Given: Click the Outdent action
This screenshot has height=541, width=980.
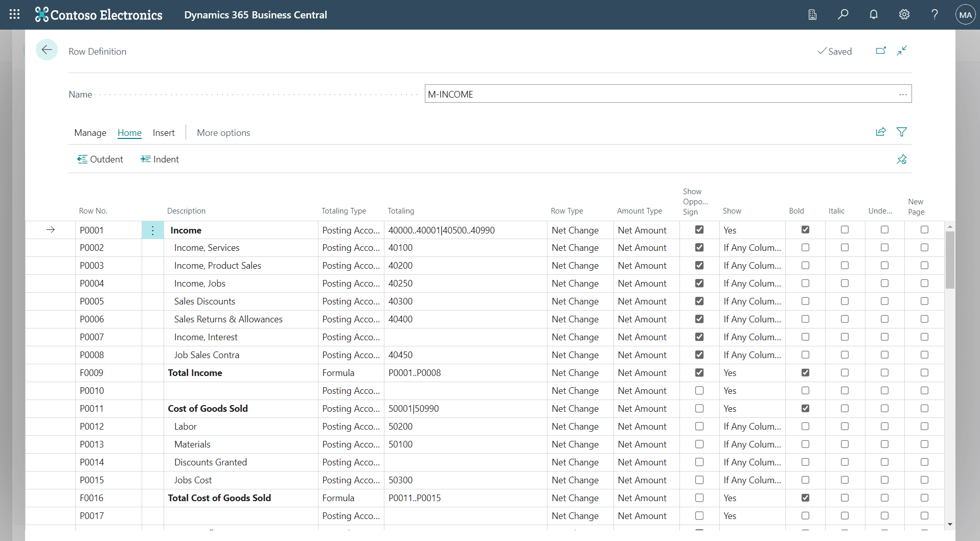Looking at the screenshot, I should (x=100, y=159).
